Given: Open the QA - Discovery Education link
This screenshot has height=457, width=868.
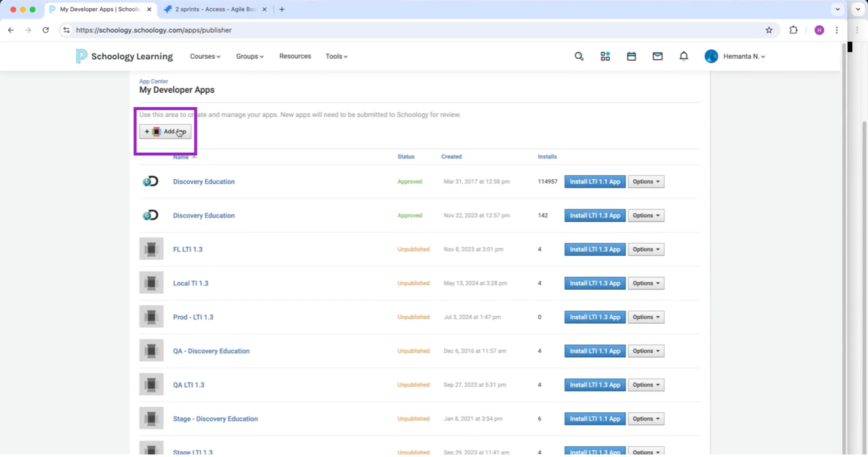Looking at the screenshot, I should [211, 351].
